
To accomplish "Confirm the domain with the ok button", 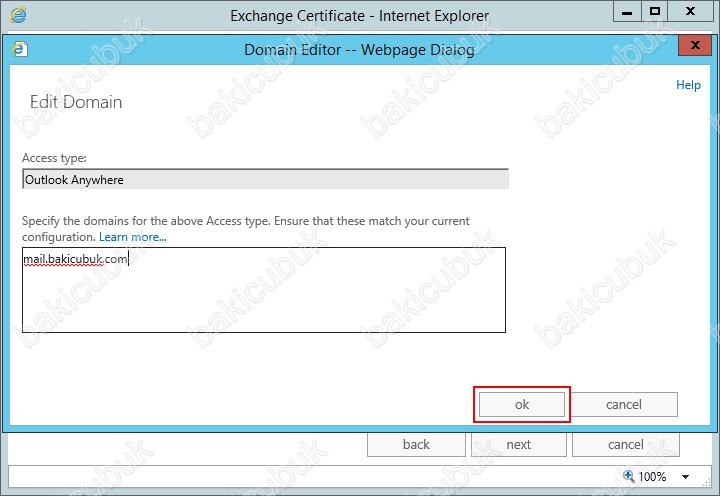I will click(522, 404).
